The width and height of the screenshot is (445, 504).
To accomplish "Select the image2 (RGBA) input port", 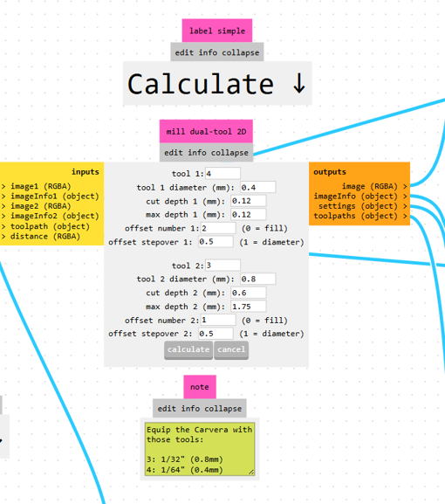I will pos(37,206).
